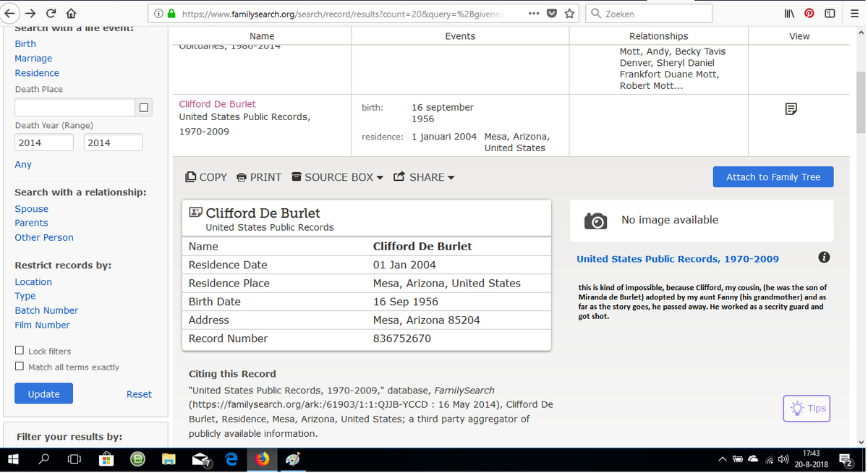Restrict records by Type

25,296
